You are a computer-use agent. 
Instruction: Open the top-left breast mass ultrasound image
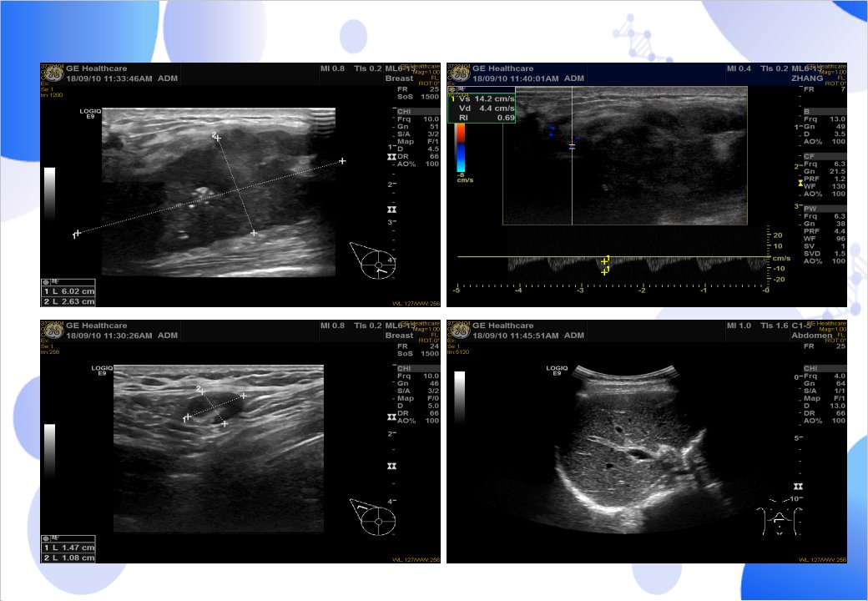tap(240, 184)
